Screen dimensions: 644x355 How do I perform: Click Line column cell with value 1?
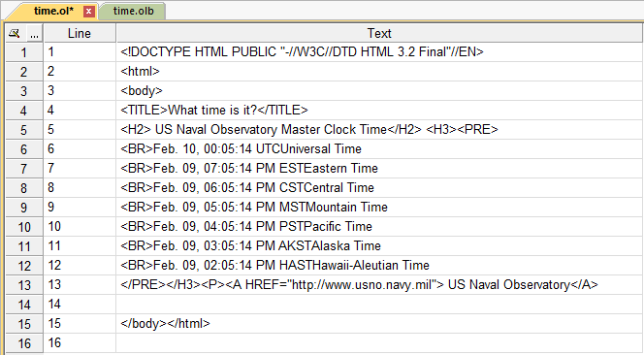click(x=80, y=52)
